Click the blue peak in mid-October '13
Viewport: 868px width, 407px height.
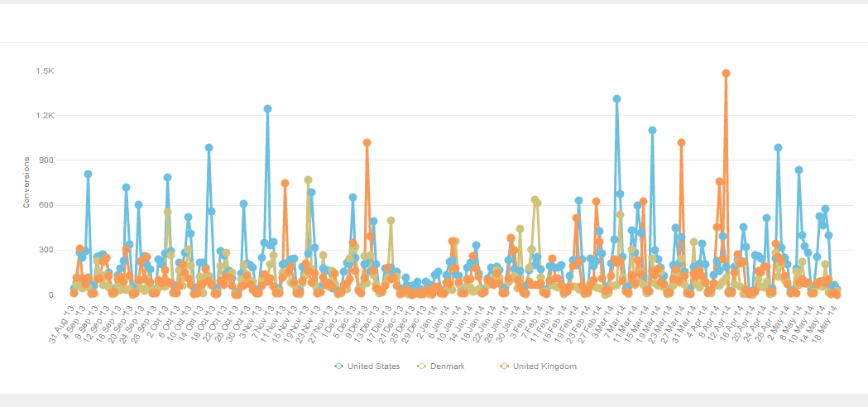(209, 147)
